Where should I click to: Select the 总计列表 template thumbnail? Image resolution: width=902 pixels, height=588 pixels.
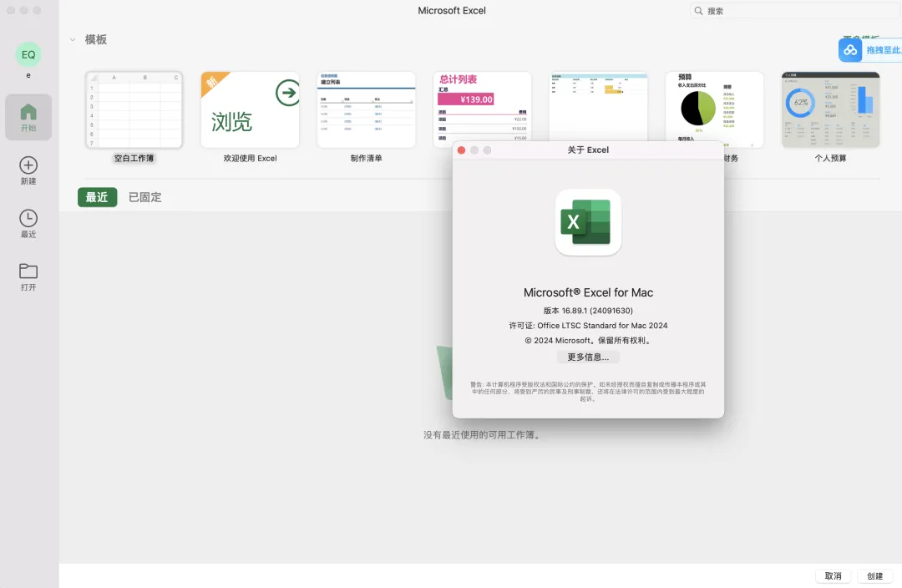click(482, 106)
